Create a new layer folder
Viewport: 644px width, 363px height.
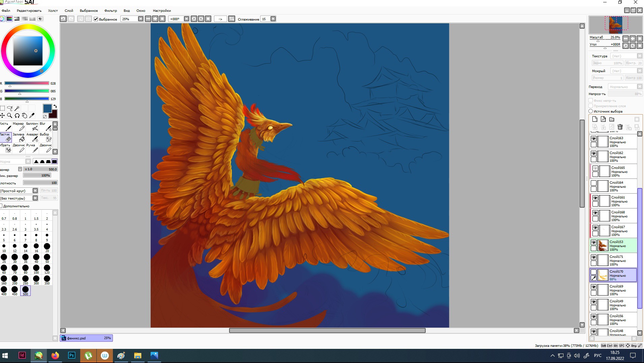pyautogui.click(x=612, y=119)
